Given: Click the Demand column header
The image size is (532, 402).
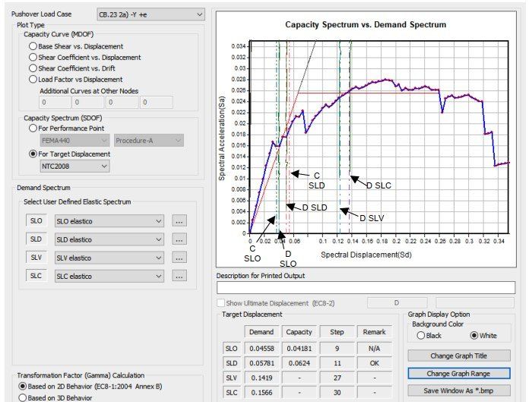Looking at the screenshot, I should pos(261,332).
